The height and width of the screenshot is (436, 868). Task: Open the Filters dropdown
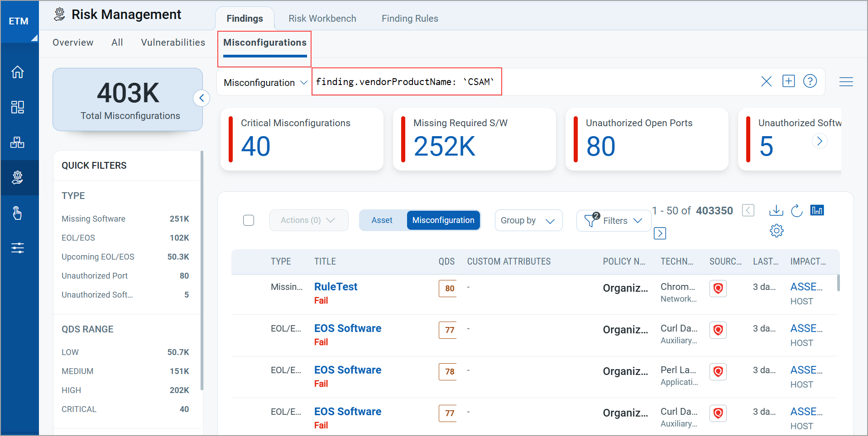[x=614, y=220]
